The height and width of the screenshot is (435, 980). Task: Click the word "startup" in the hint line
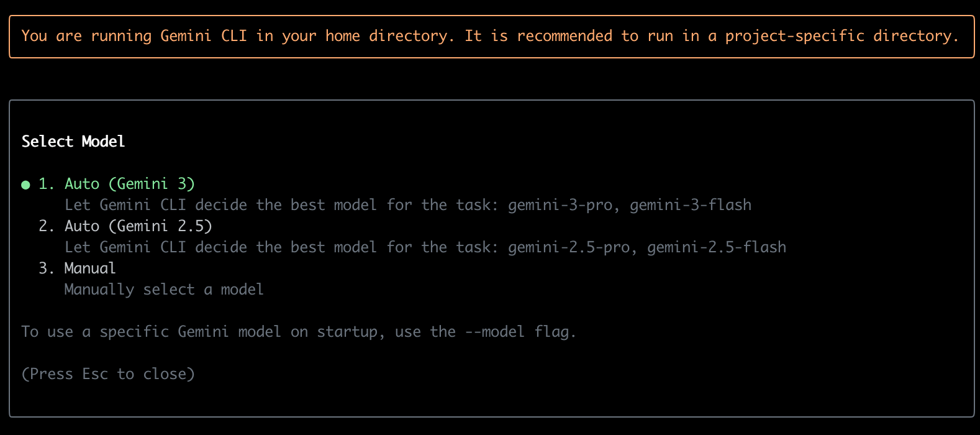click(x=347, y=332)
